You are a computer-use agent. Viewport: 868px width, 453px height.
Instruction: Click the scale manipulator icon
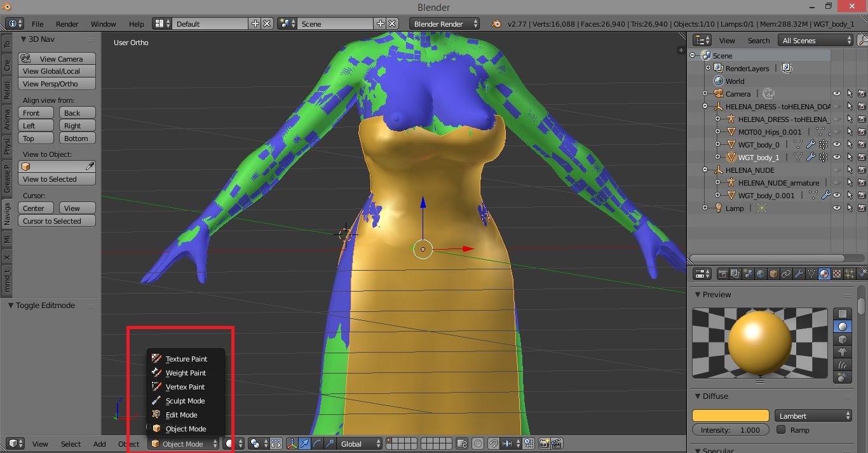(329, 443)
